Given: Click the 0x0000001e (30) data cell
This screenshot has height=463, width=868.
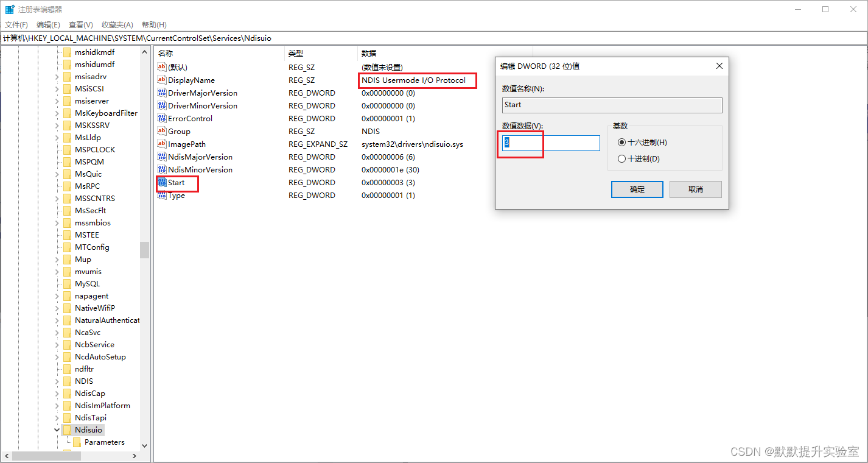Looking at the screenshot, I should point(390,170).
